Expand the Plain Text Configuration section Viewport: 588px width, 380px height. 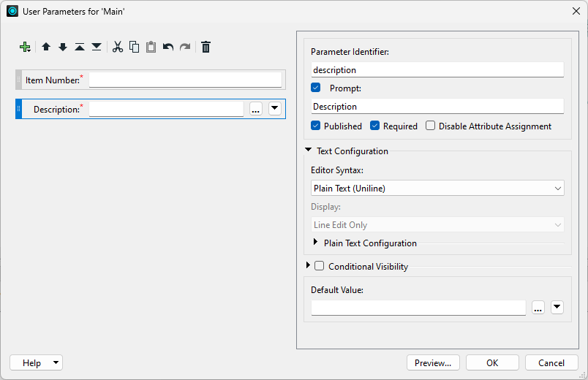coord(316,243)
